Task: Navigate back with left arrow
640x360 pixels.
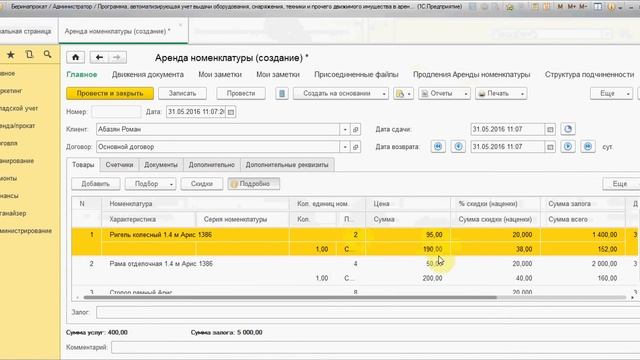Action: 99,57
